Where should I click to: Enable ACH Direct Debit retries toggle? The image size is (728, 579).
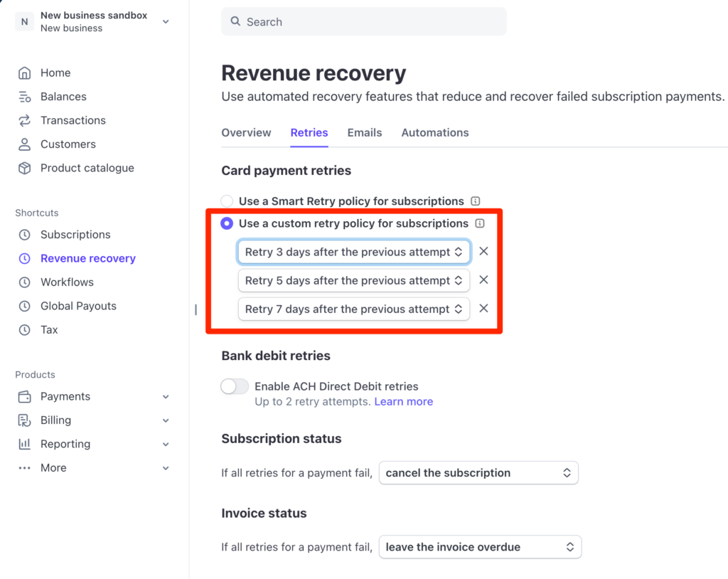235,386
